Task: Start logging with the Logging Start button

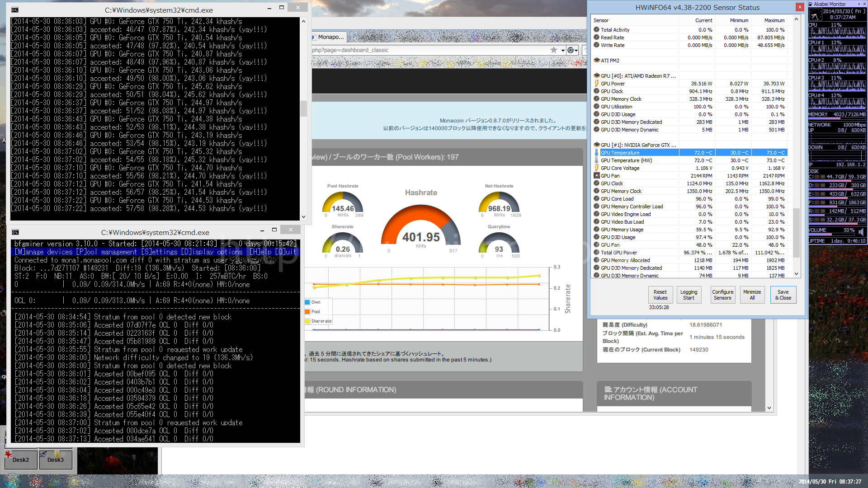Action: (689, 295)
